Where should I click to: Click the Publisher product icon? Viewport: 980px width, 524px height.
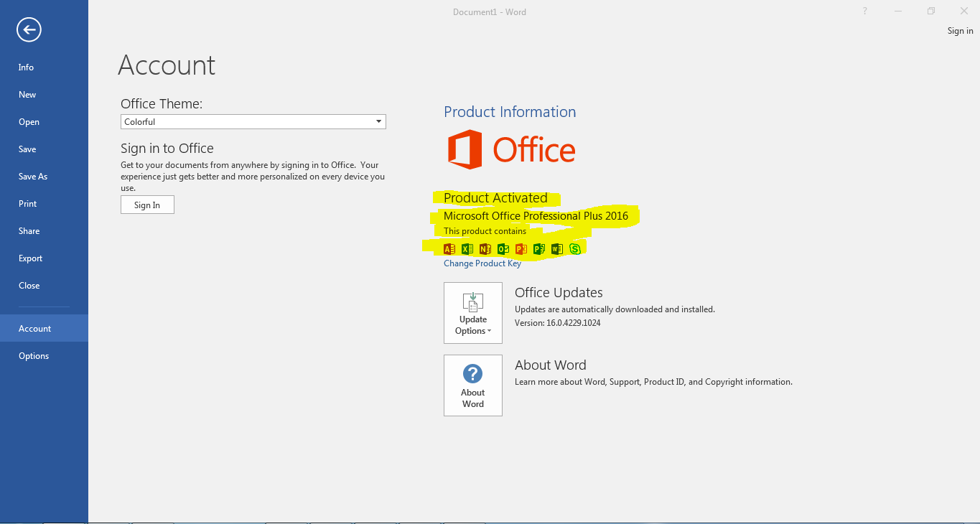[539, 249]
